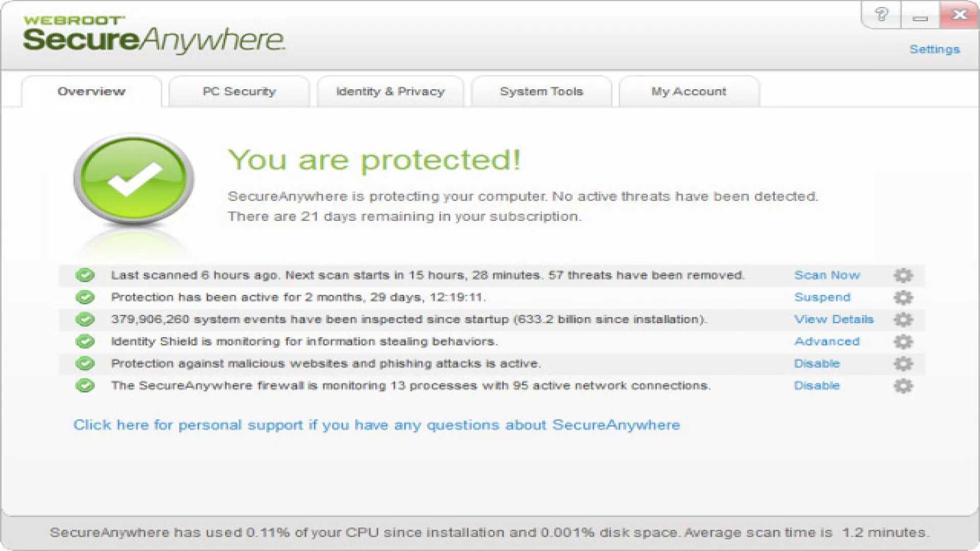This screenshot has height=551, width=980.
Task: Disable the SecureAnywhere firewall
Action: click(817, 386)
